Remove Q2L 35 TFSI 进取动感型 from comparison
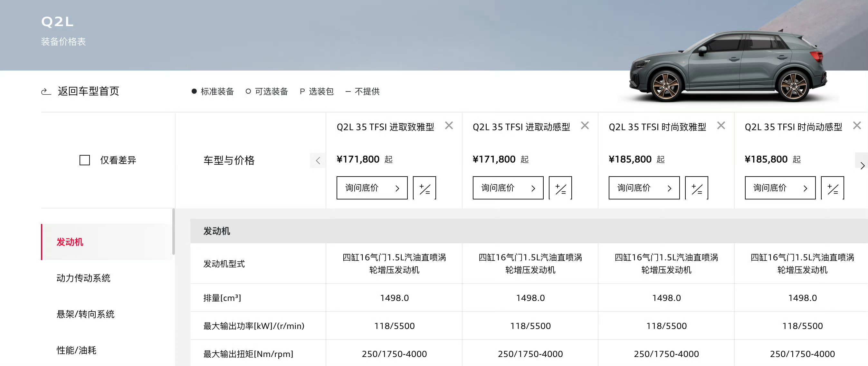 pyautogui.click(x=585, y=125)
